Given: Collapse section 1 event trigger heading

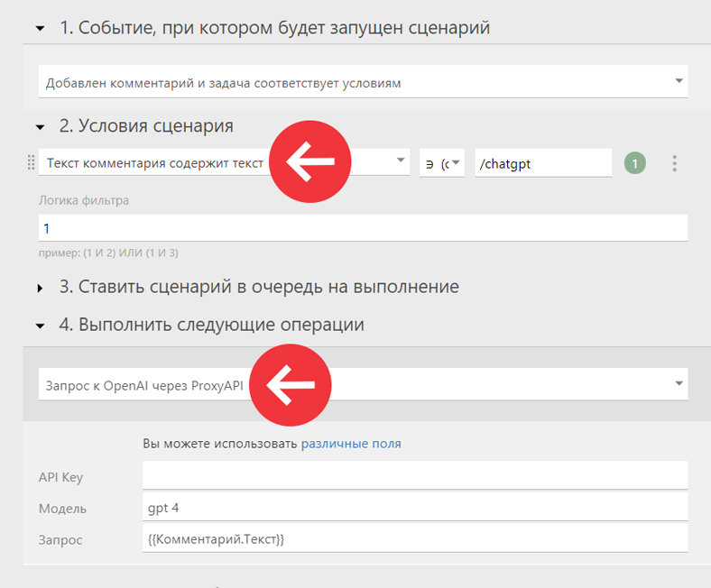Looking at the screenshot, I should point(40,29).
